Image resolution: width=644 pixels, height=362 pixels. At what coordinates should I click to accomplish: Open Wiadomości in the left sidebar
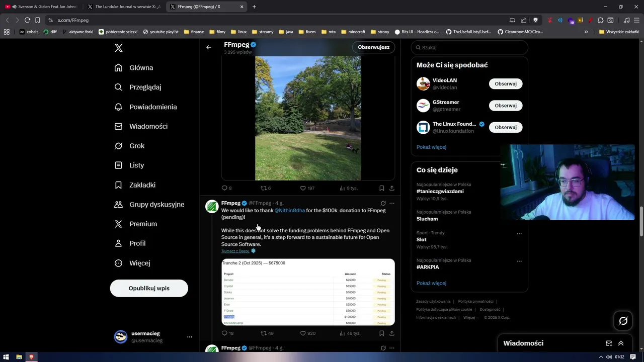point(141,126)
